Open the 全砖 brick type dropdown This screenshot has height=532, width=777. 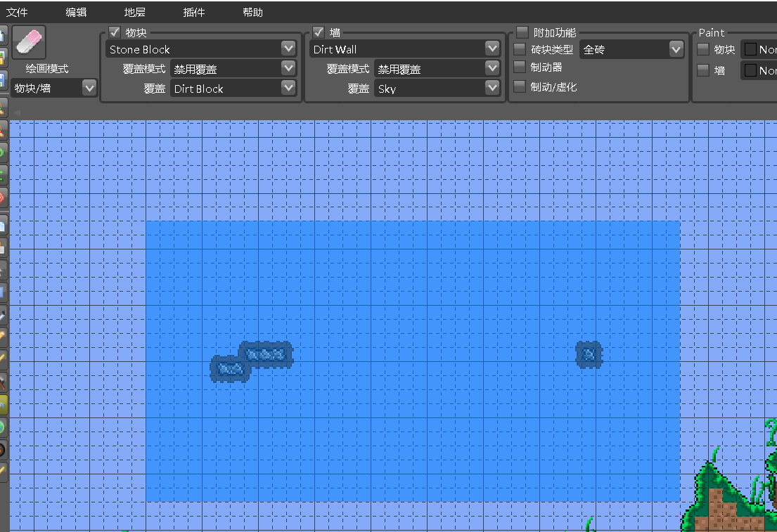tap(676, 49)
